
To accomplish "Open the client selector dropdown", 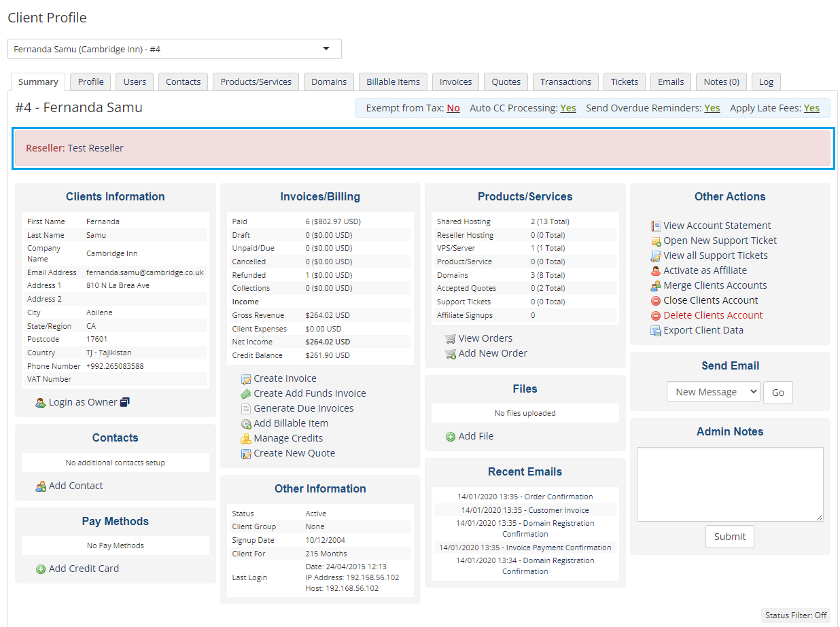I will pos(175,49).
